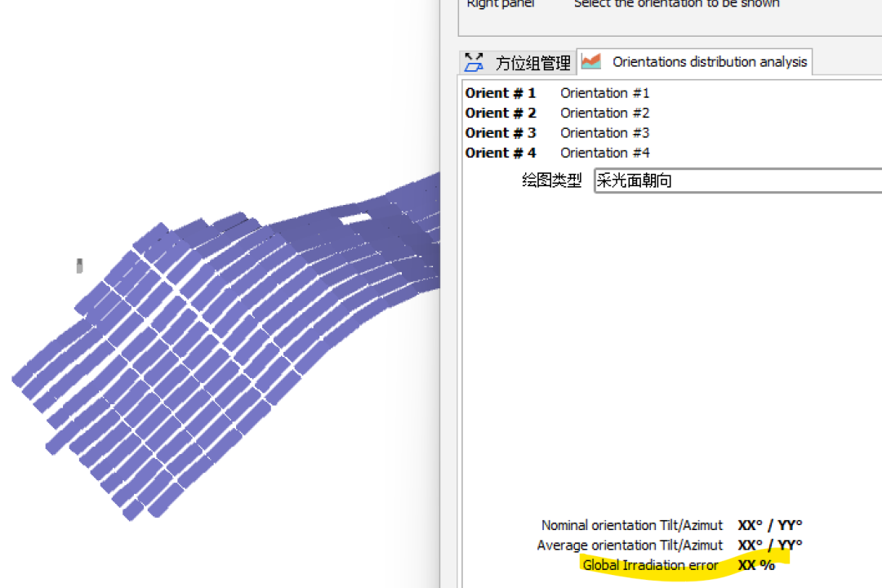882x588 pixels.
Task: Pick the Orient # 4 row label
Action: point(501,153)
